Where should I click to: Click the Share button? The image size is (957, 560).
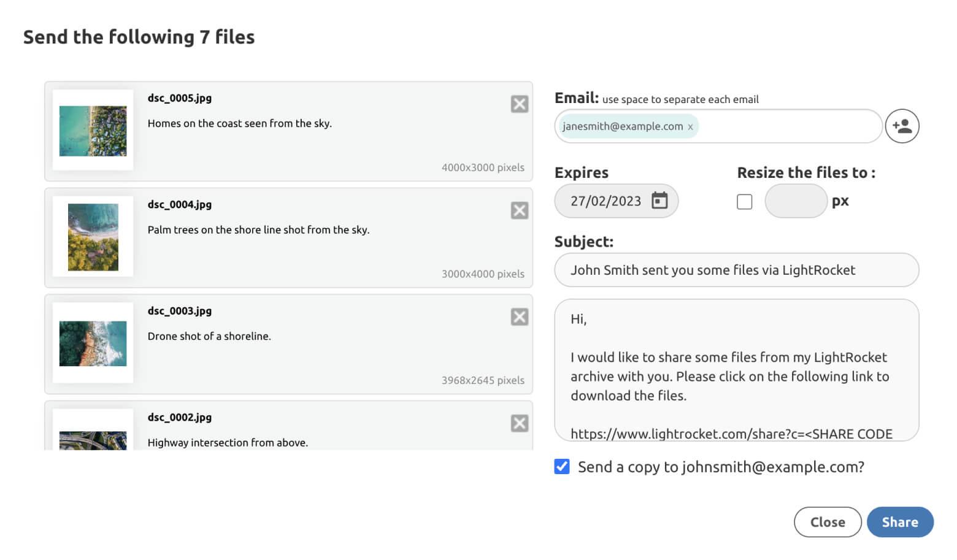pyautogui.click(x=900, y=522)
